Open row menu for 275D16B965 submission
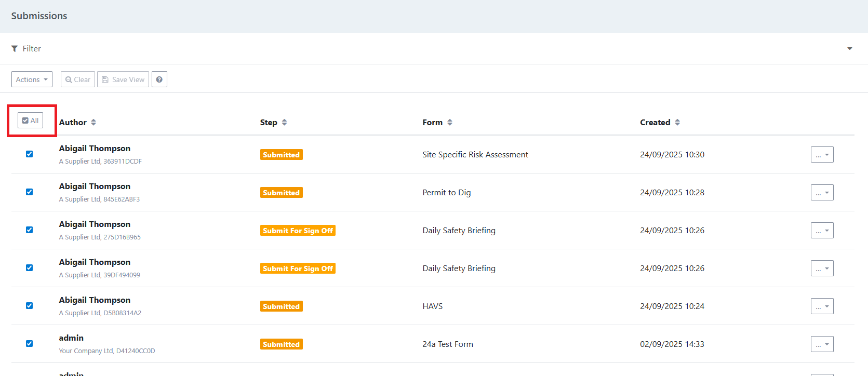The image size is (868, 376). pyautogui.click(x=822, y=231)
